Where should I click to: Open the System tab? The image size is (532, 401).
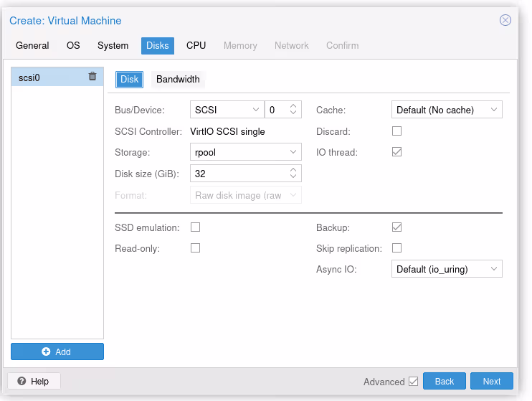tap(113, 45)
